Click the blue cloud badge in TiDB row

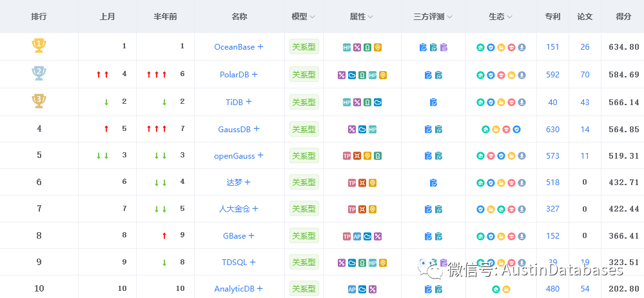click(x=378, y=102)
